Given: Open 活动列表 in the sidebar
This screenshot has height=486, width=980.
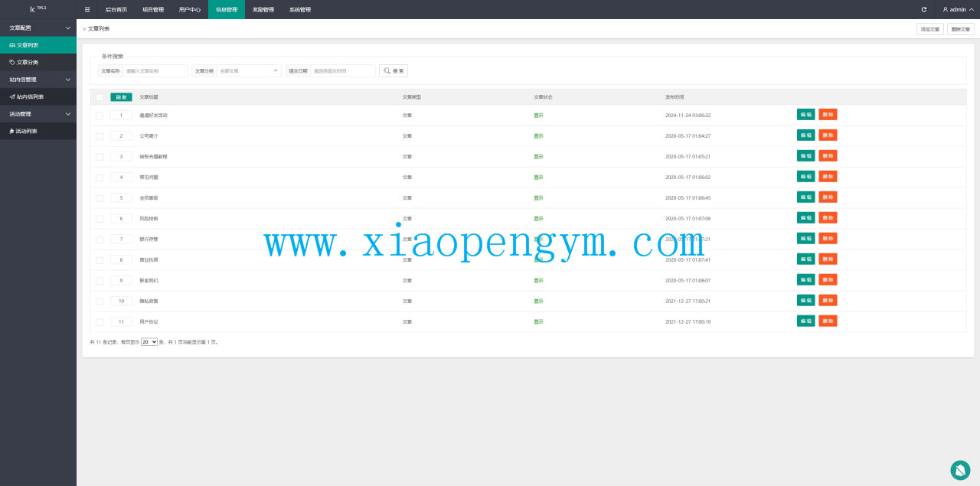Looking at the screenshot, I should click(38, 131).
